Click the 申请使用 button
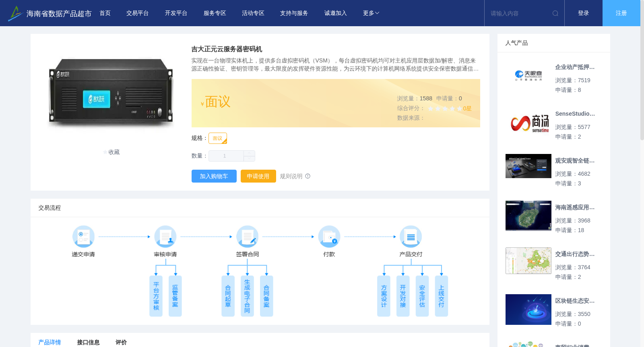Screen dimensions: 644x347 (x=258, y=176)
